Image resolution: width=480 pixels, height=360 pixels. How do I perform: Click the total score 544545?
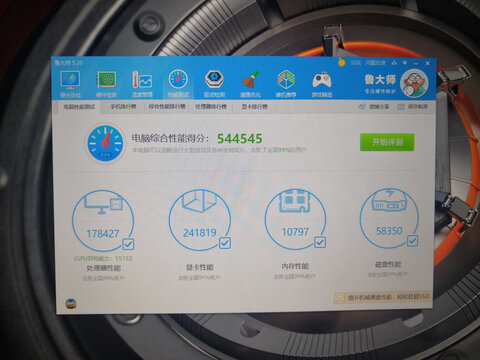point(240,139)
